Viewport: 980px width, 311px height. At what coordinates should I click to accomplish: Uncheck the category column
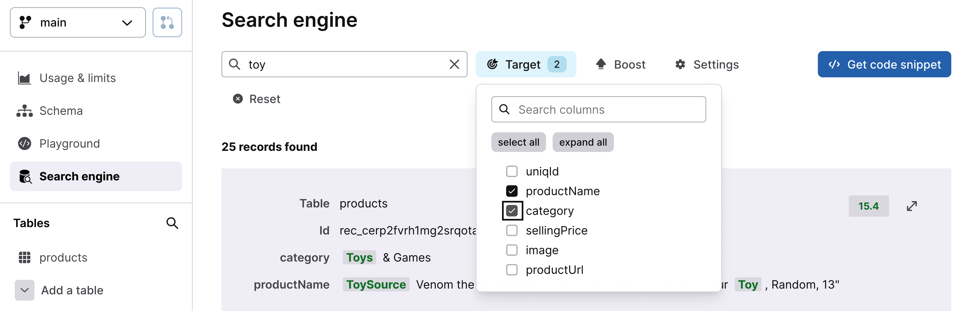coord(512,211)
